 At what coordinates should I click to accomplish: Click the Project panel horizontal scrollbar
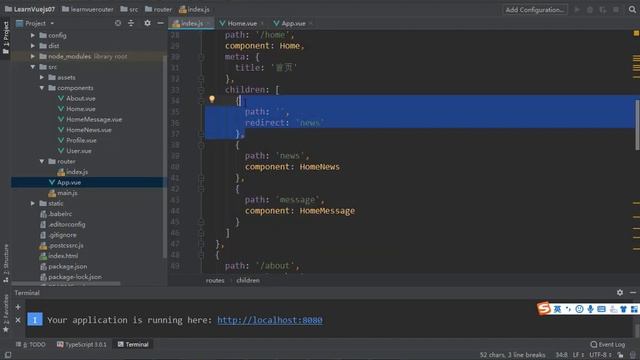pos(66,283)
